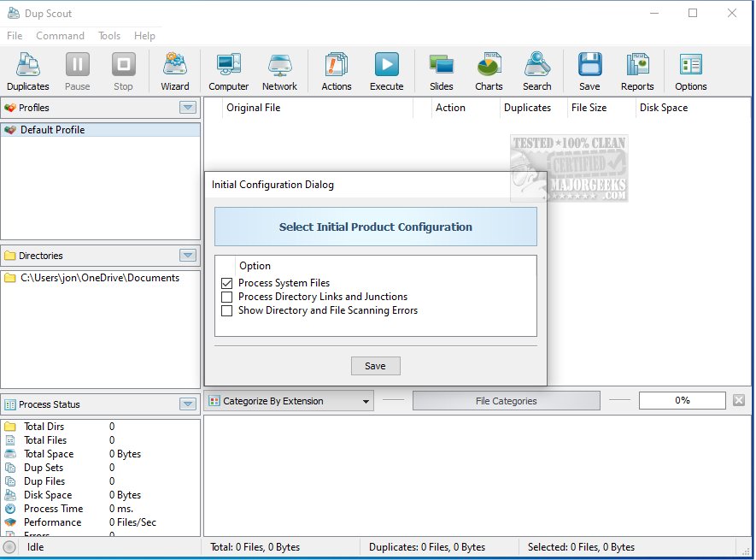Screen dimensions: 756x560
Task: Open the Tools menu
Action: point(109,36)
